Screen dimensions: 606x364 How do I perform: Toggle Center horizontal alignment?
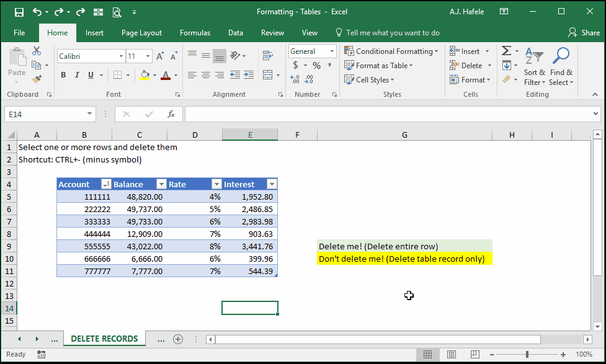tap(205, 74)
